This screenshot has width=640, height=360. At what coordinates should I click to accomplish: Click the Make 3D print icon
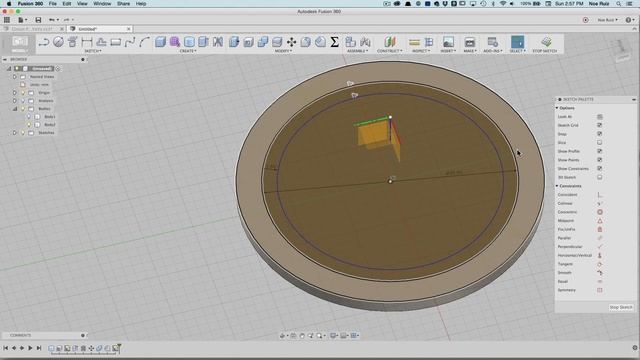click(x=469, y=42)
